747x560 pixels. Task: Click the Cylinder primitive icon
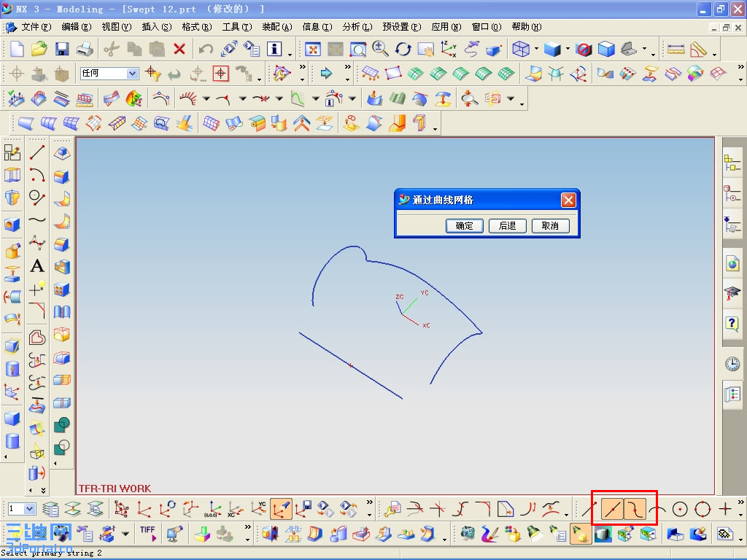tap(12, 441)
